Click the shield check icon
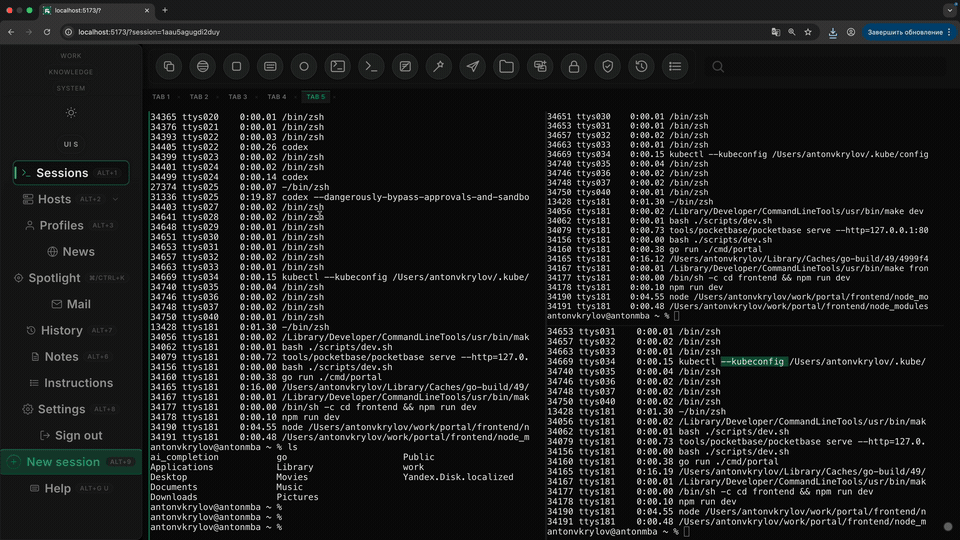960x540 pixels. click(x=607, y=66)
